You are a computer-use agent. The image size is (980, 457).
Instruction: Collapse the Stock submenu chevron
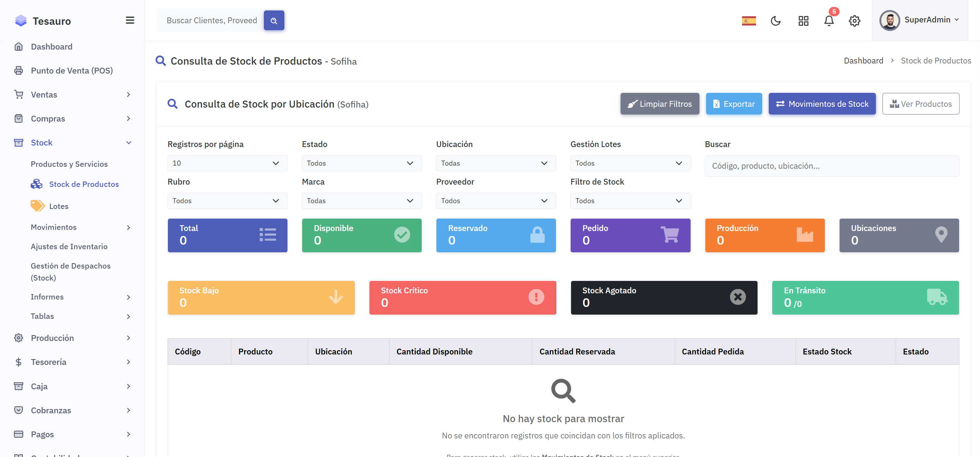click(x=129, y=143)
